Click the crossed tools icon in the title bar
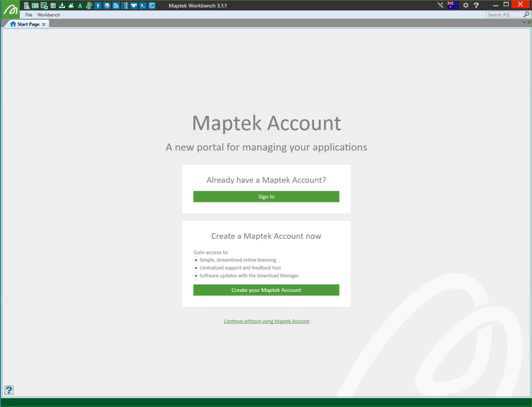The height and width of the screenshot is (407, 532). 440,5
